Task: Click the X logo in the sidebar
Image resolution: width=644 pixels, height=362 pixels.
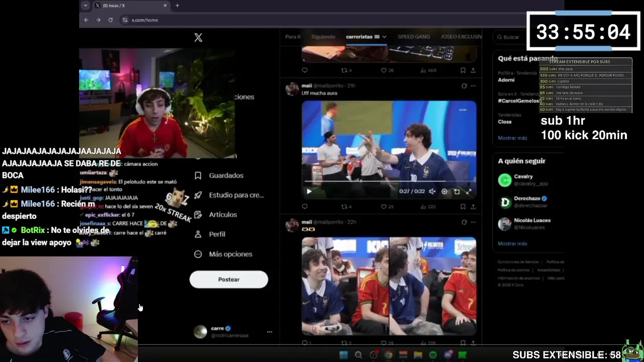Action: (x=198, y=38)
